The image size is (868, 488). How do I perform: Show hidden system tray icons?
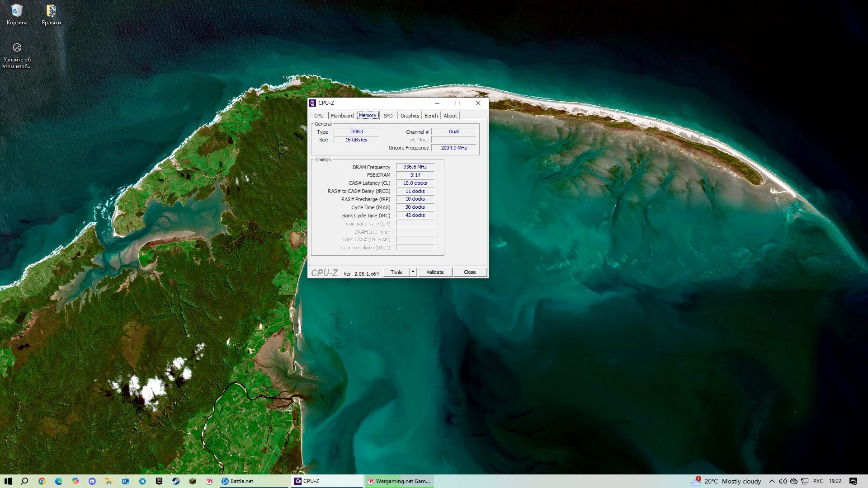click(772, 481)
